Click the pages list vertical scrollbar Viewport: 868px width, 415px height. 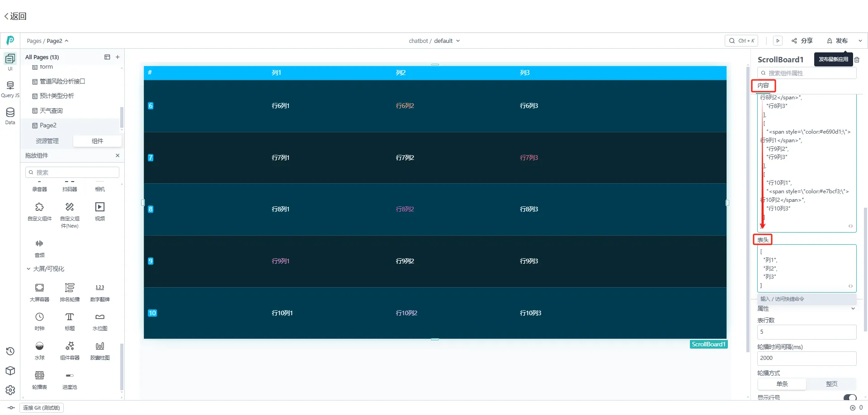point(121,117)
